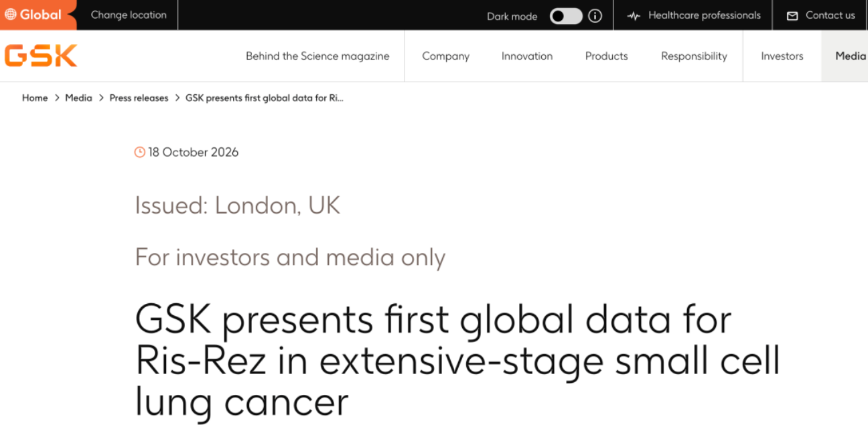Viewport: 868px width, 431px height.
Task: Go to Home breadcrumb
Action: click(35, 98)
